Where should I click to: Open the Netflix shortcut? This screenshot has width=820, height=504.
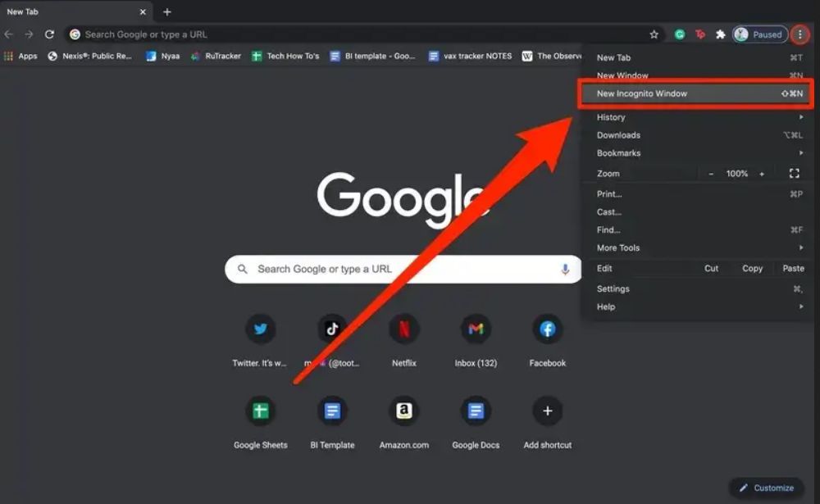click(x=403, y=340)
